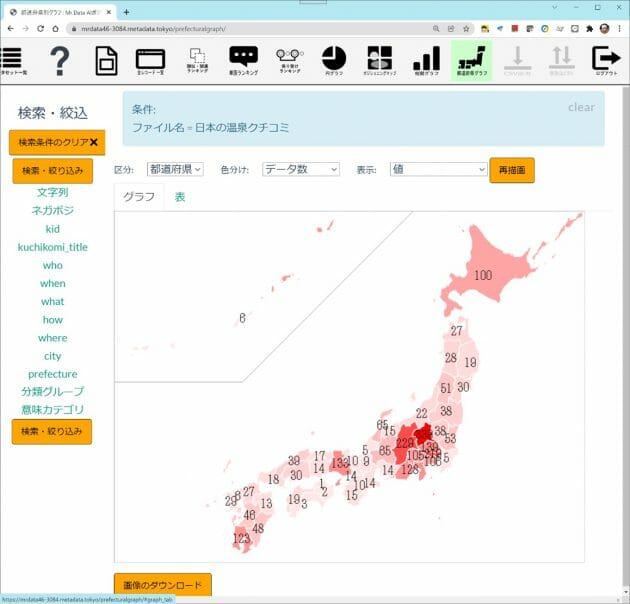Open the time series bar graph icon
The width and height of the screenshot is (630, 604).
[x=426, y=61]
